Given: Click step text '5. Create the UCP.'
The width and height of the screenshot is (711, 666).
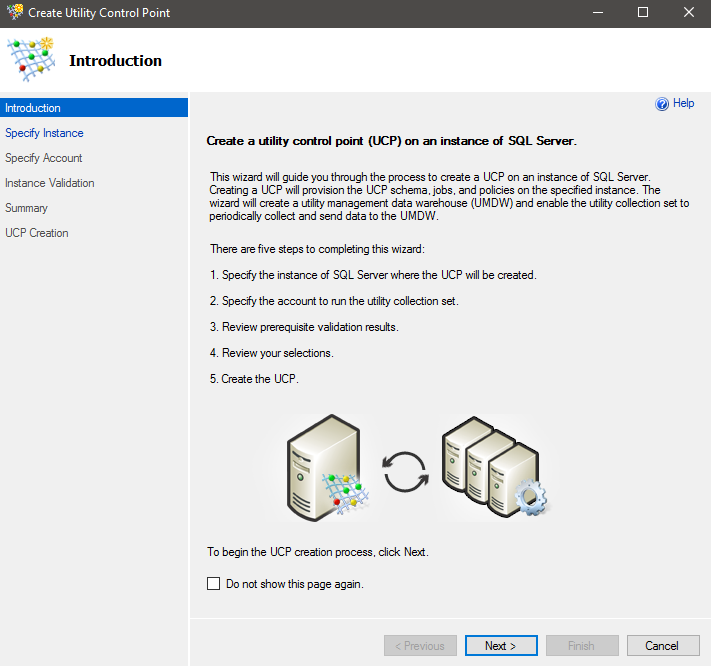Looking at the screenshot, I should 254,379.
